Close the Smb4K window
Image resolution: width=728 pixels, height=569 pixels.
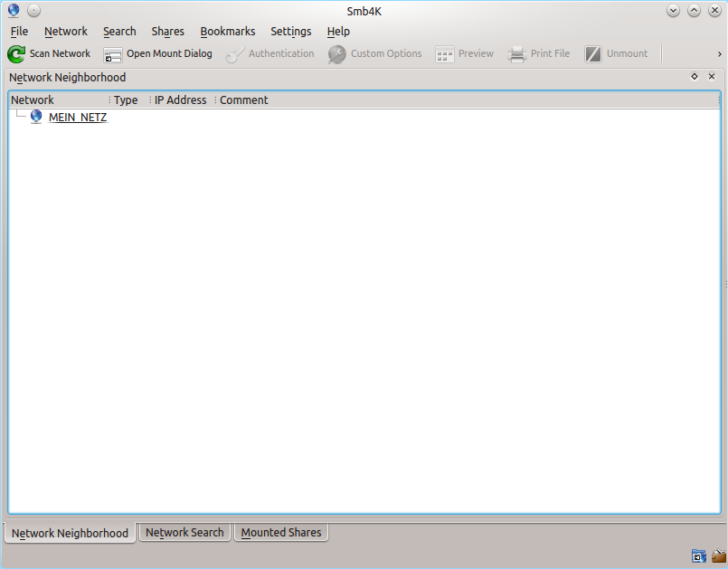pos(714,10)
